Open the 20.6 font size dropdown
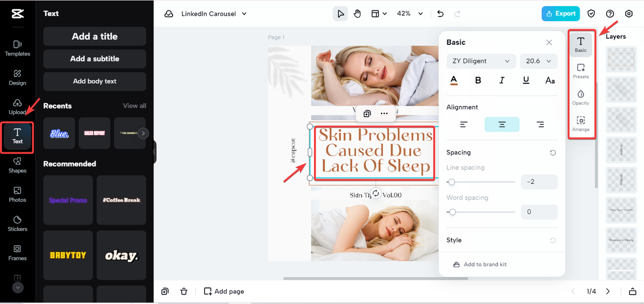 point(539,61)
